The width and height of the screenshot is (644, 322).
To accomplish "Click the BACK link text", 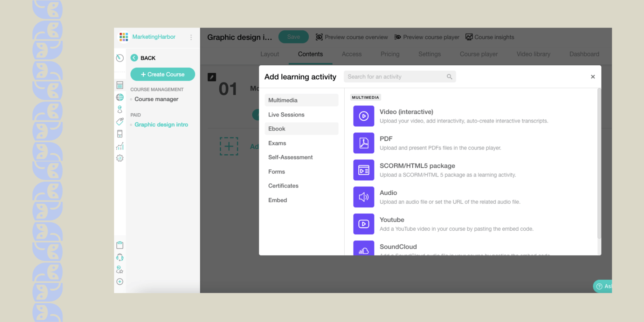I will point(148,58).
